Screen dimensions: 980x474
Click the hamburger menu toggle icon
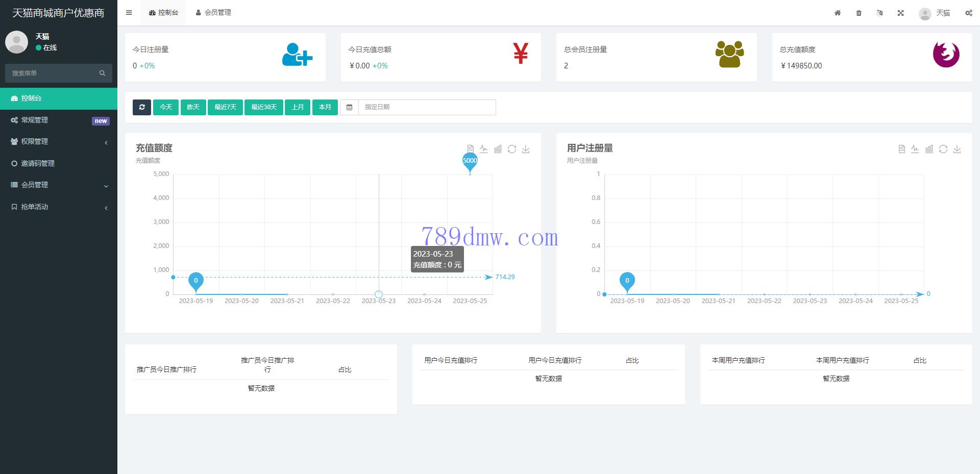point(129,13)
